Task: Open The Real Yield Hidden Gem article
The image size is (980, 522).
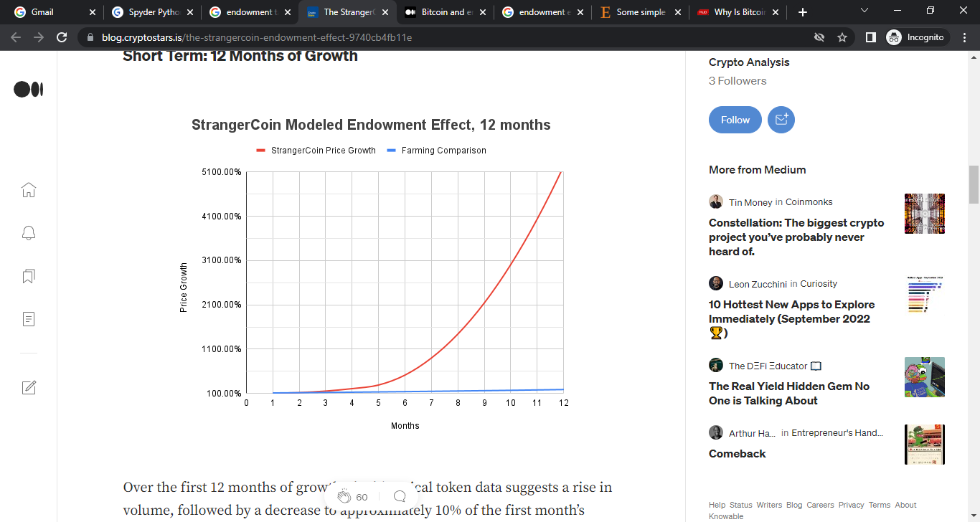Action: pos(789,393)
